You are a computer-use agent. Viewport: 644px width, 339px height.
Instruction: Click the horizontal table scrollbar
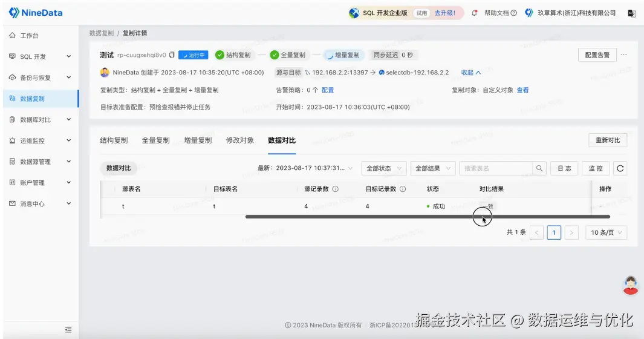tap(428, 217)
